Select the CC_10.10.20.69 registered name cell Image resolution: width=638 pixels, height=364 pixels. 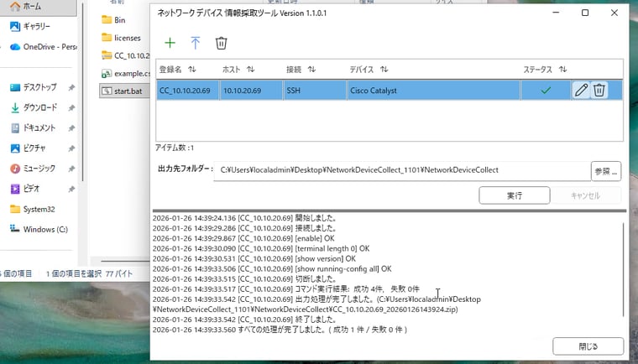tap(187, 91)
